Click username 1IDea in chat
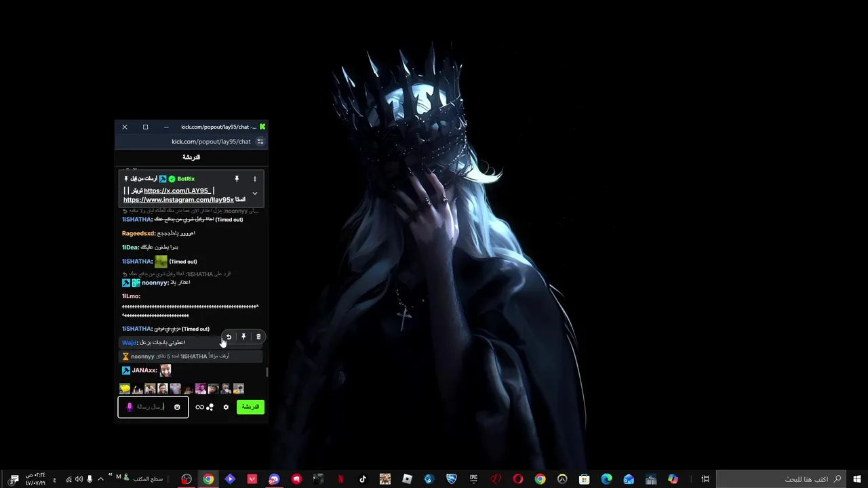Image resolution: width=868 pixels, height=488 pixels. (x=130, y=247)
